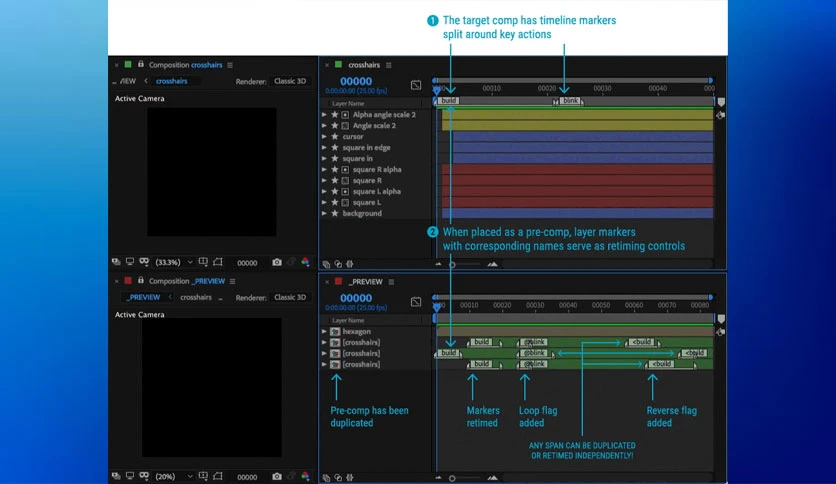Screen dimensions: 836x484
Task: Toggle matte icon on square R layer
Action: [345, 181]
